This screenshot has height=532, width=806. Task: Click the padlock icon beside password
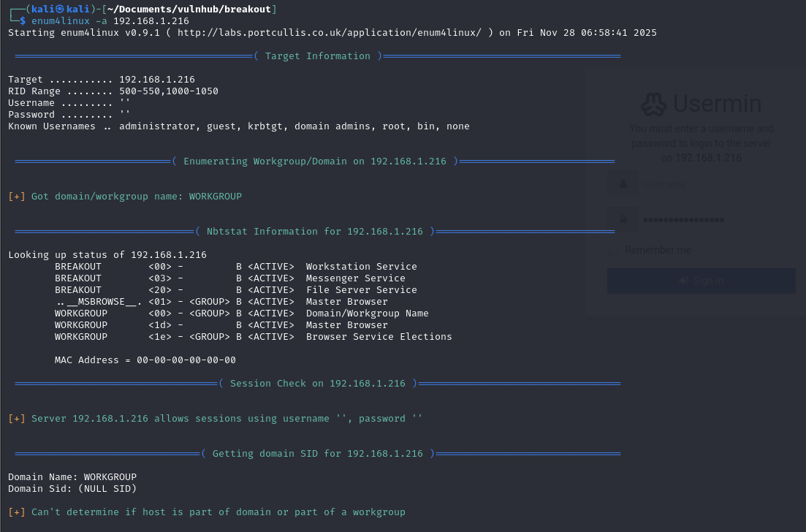(623, 219)
